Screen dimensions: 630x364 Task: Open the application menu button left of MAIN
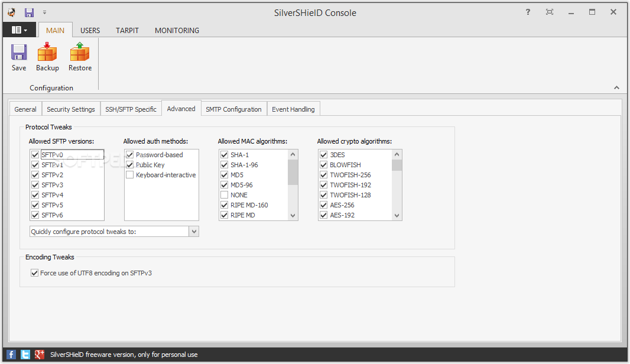click(x=20, y=30)
